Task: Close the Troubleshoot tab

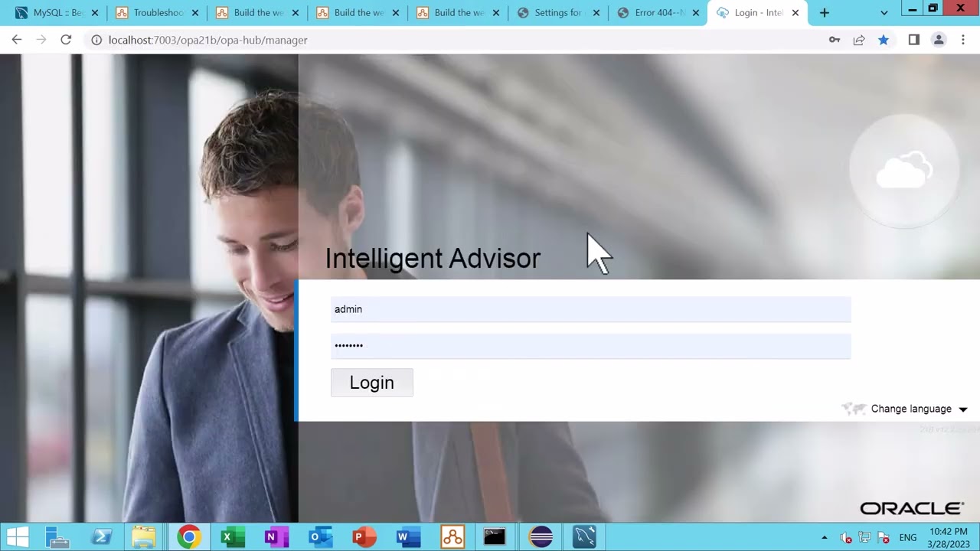Action: [x=195, y=13]
